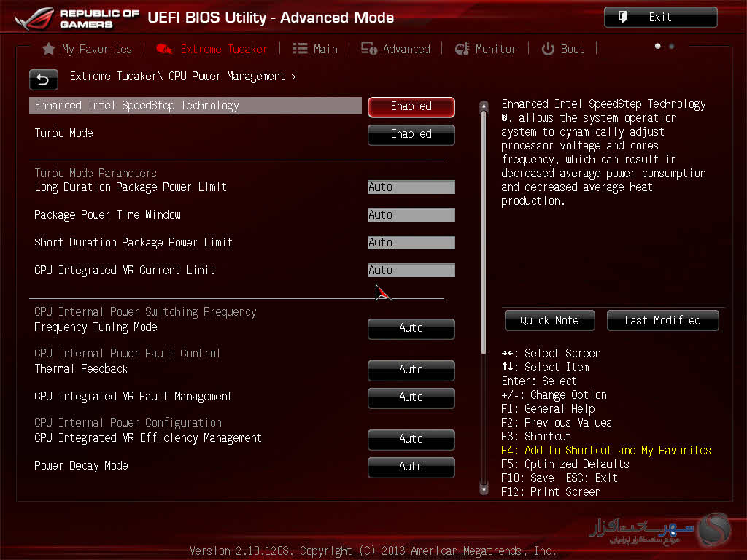This screenshot has width=747, height=560.
Task: Toggle Turbo Mode Enabled setting
Action: (411, 134)
